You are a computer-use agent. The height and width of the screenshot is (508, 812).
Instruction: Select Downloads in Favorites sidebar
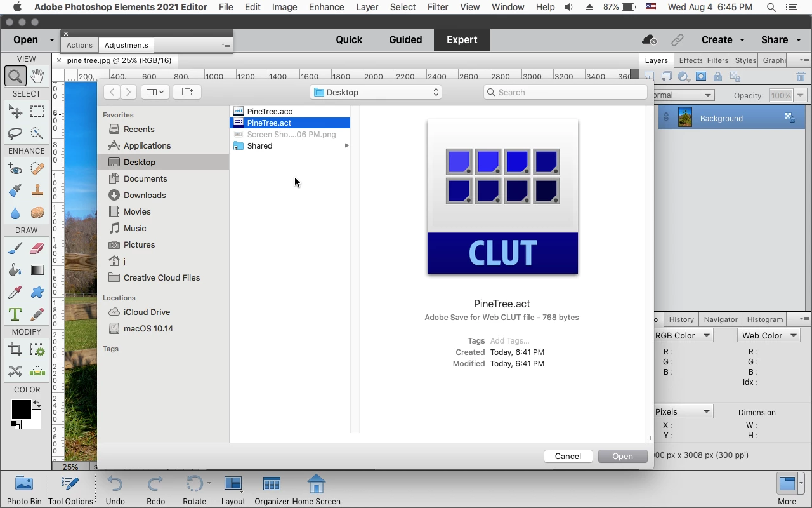coord(145,195)
